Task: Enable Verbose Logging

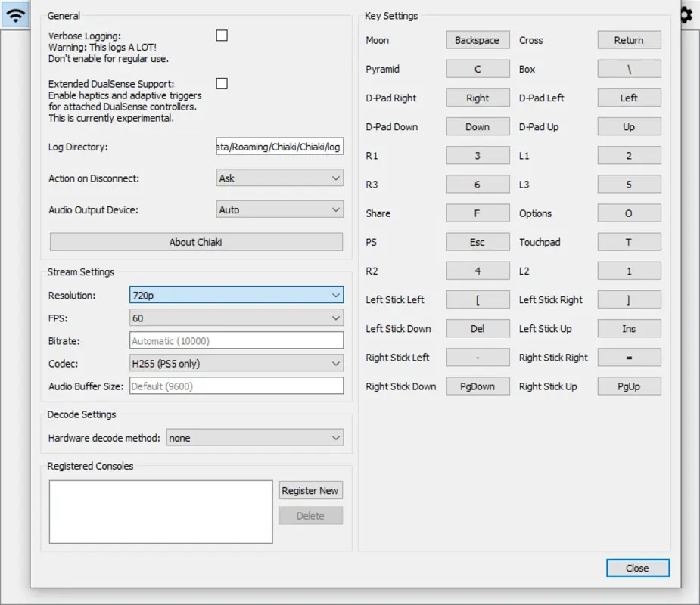Action: point(221,35)
